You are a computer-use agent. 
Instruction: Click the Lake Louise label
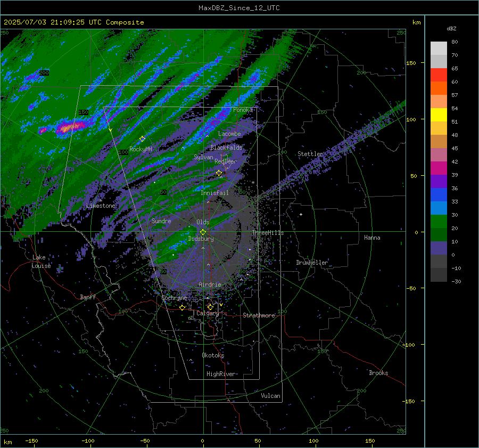[42, 262]
